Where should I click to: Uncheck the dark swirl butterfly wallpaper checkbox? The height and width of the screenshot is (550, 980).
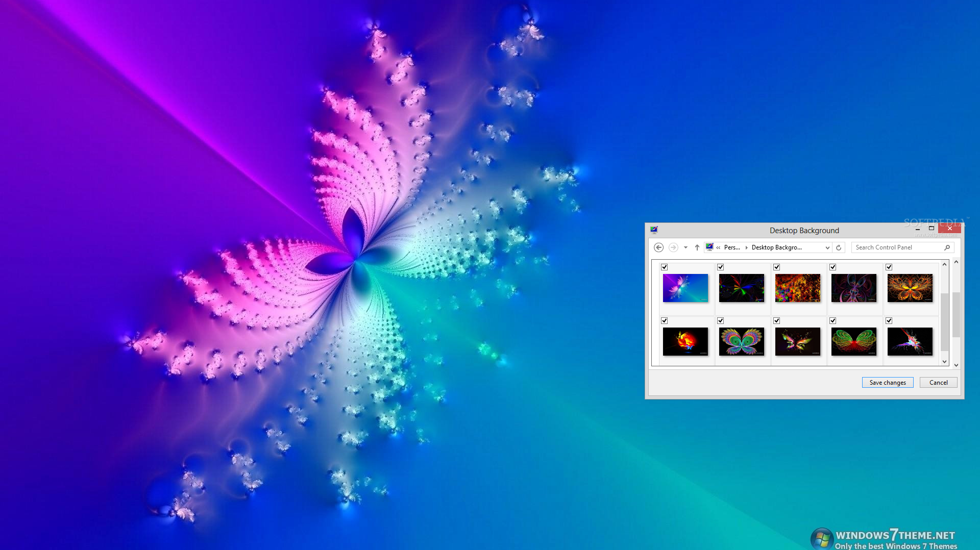tap(833, 267)
